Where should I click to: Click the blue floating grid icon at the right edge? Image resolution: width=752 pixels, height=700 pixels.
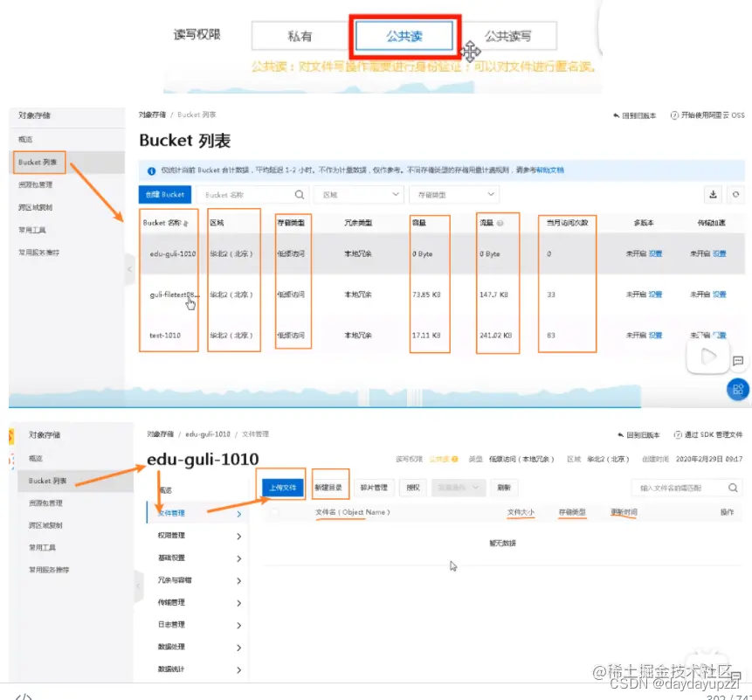point(738,389)
